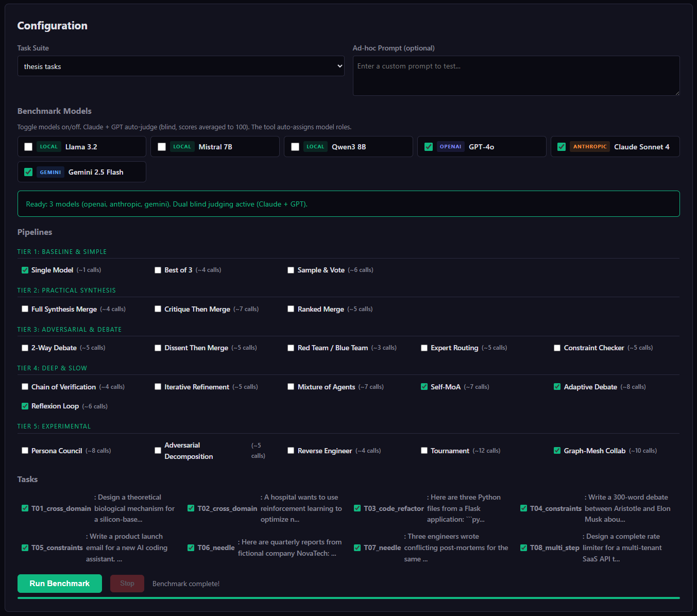The width and height of the screenshot is (697, 616).
Task: Uncheck the Single Model pipeline
Action: 25,270
